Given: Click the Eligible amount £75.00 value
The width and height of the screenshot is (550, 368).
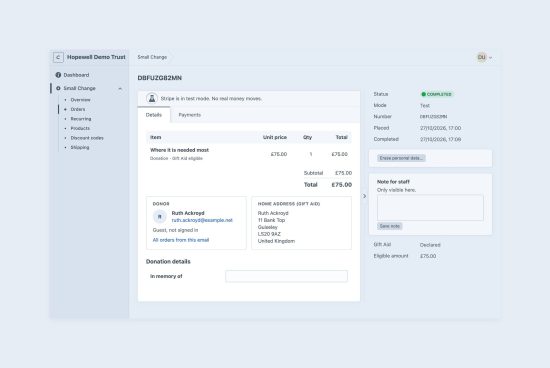Looking at the screenshot, I should click(x=428, y=256).
